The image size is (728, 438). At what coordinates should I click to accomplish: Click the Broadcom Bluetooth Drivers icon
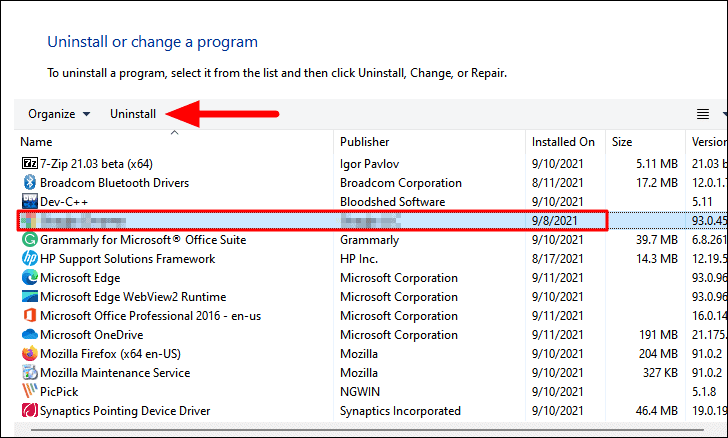(30, 183)
